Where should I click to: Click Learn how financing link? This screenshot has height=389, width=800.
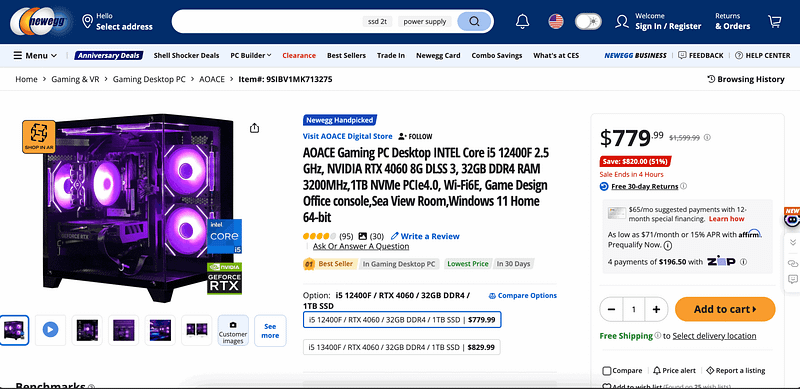tap(727, 218)
